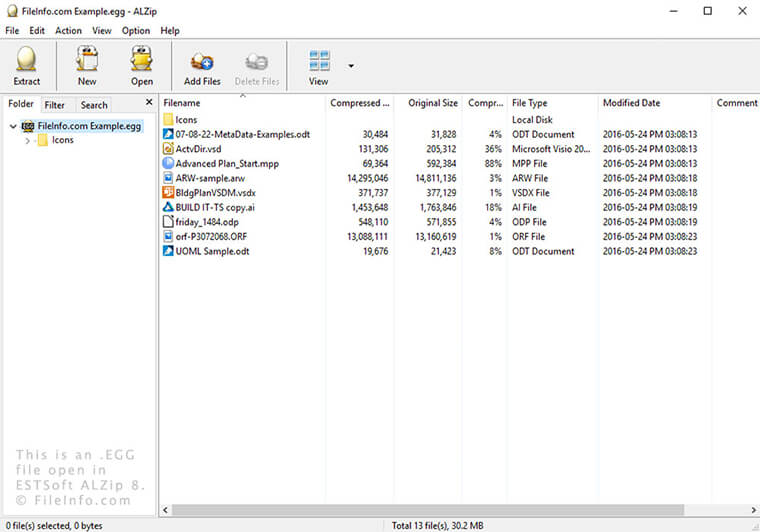Close the left folder panel
The width and height of the screenshot is (760, 532).
click(x=149, y=103)
